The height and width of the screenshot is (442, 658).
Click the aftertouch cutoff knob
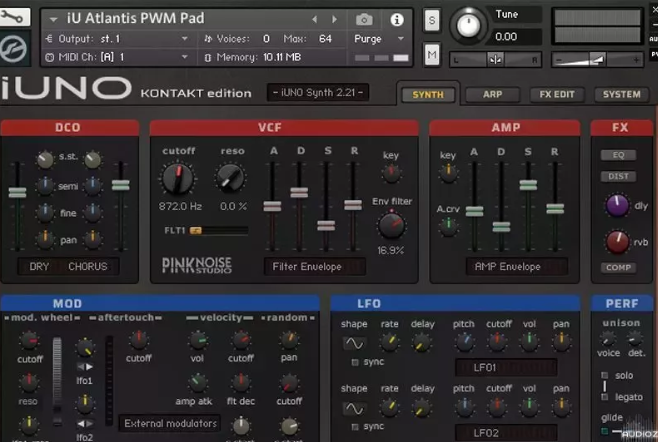point(138,340)
